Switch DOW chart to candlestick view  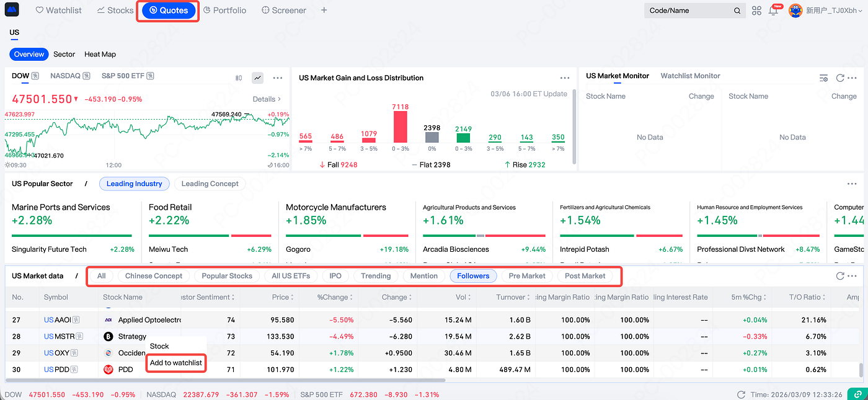tap(239, 78)
